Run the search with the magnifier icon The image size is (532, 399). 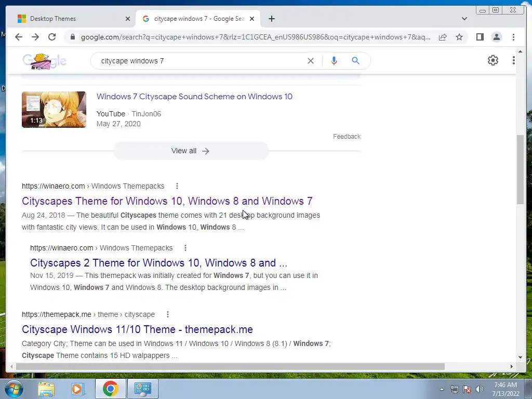355,61
